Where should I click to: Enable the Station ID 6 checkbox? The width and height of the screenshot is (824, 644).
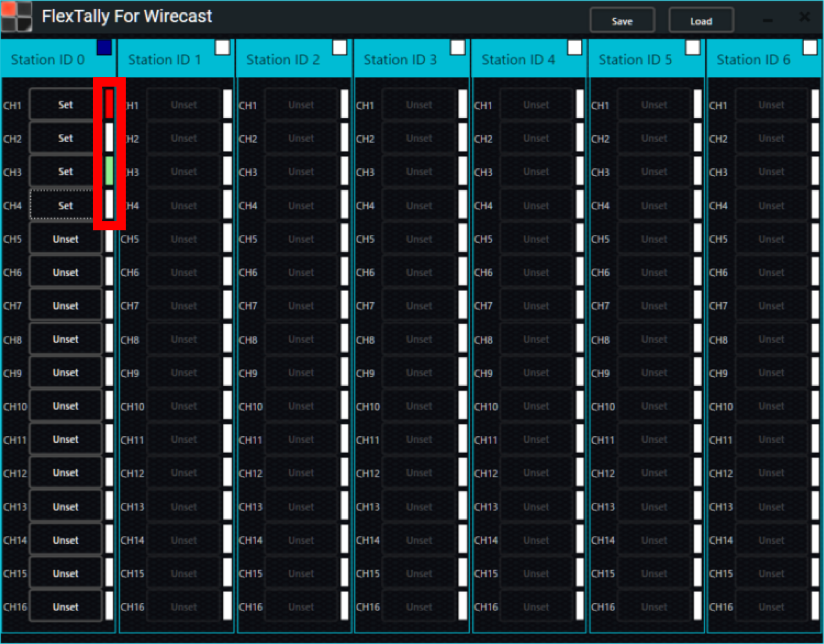[x=810, y=48]
